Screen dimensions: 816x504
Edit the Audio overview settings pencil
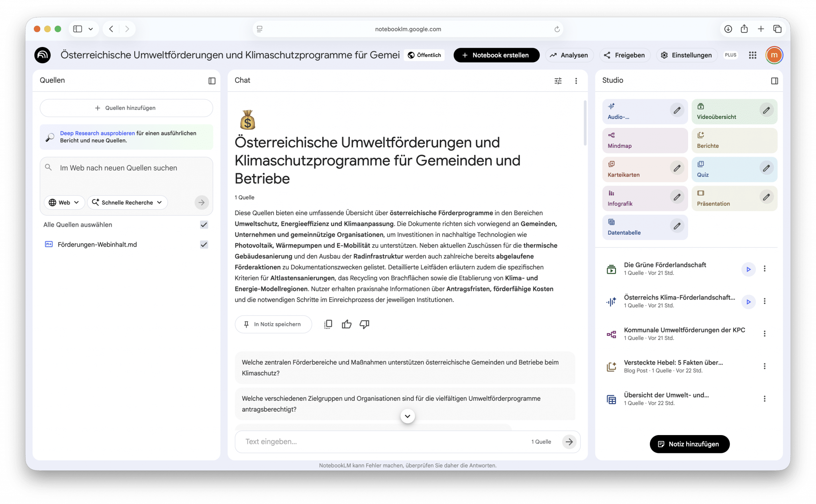click(677, 110)
